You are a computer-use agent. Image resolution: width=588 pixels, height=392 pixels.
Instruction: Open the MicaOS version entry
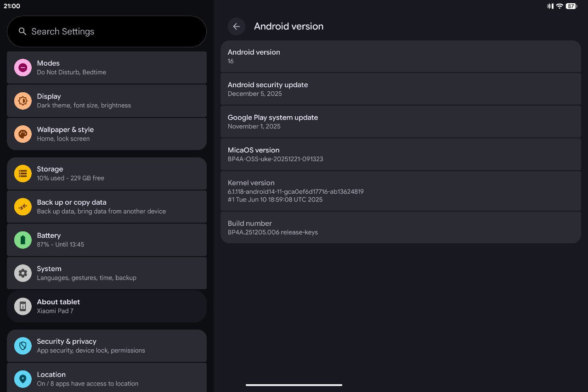click(x=401, y=154)
